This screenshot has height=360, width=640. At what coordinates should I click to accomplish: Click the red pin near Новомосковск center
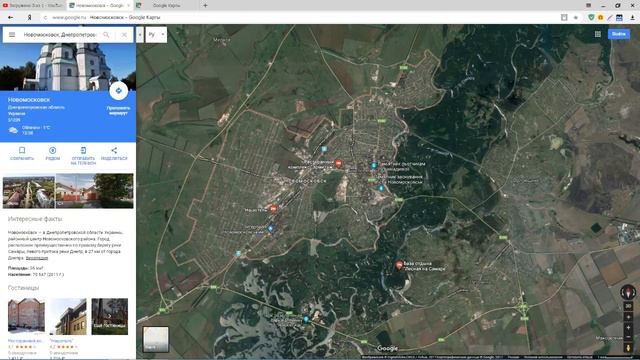click(x=338, y=164)
